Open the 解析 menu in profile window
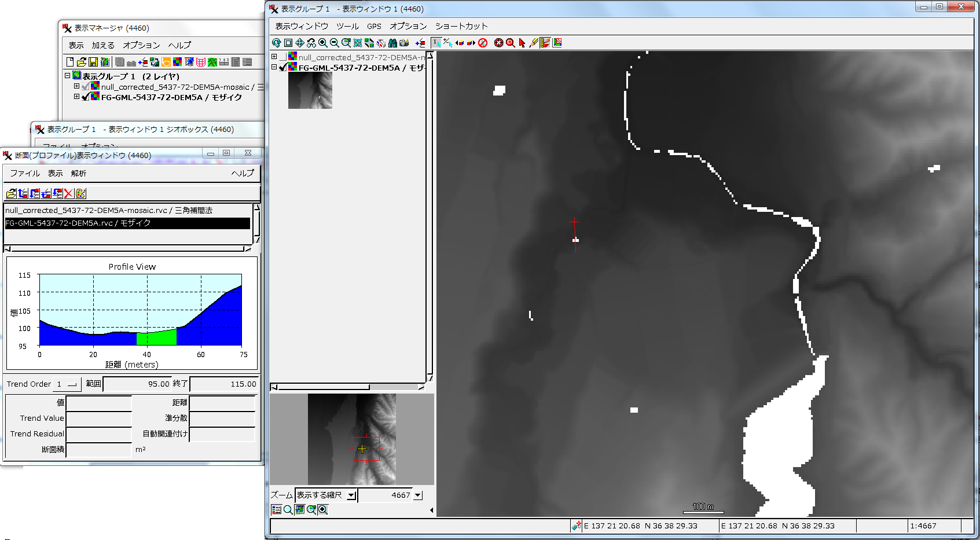Screen dimensions: 980x540 (x=78, y=173)
